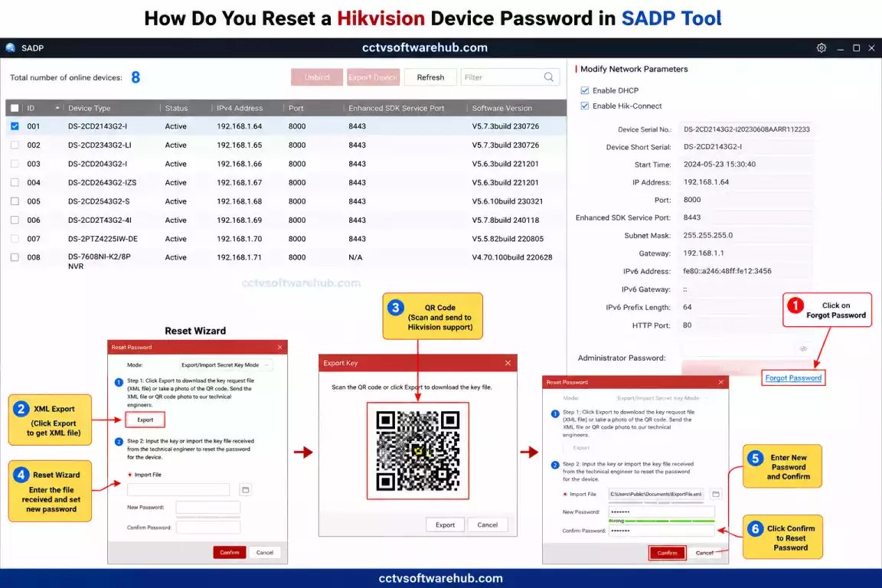Open Mode dropdown in Reset Wizard dialog
The height and width of the screenshot is (588, 882).
click(x=226, y=364)
